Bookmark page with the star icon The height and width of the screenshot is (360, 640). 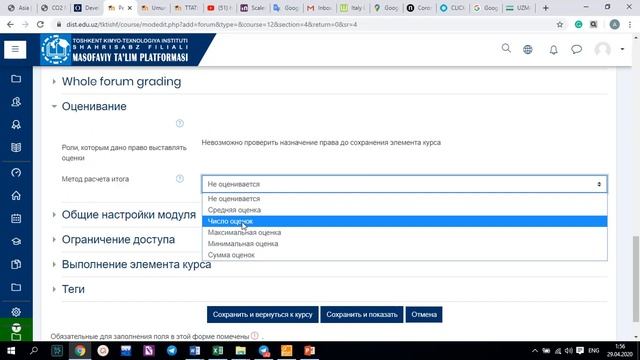tap(560, 24)
